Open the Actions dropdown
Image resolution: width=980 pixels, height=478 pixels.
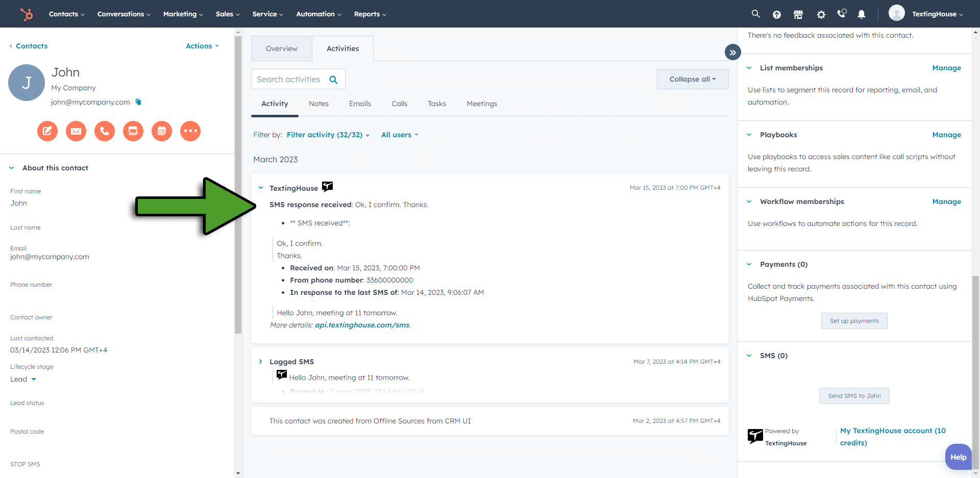coord(202,46)
